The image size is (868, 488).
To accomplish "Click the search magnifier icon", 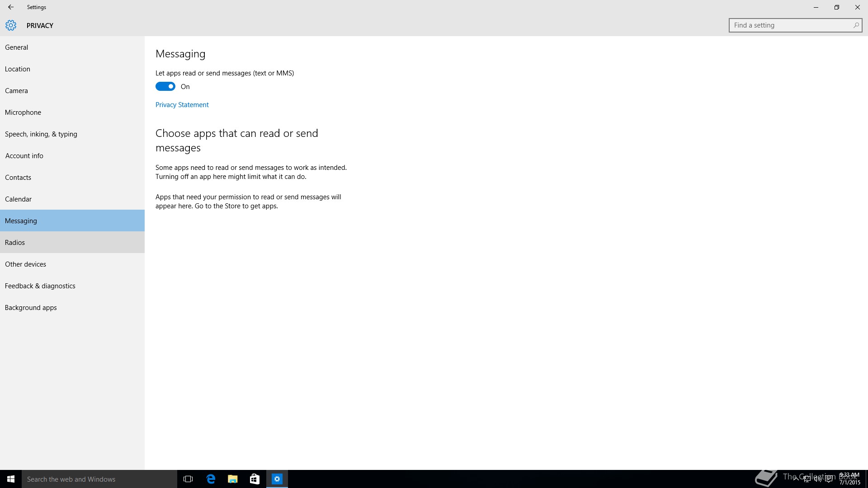I will (856, 25).
